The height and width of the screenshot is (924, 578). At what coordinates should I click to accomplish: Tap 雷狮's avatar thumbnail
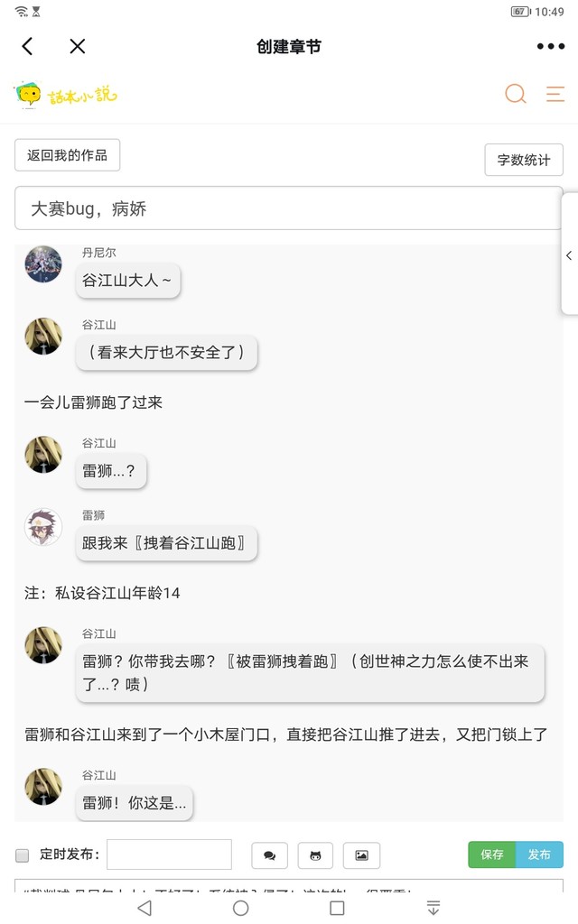[x=43, y=527]
